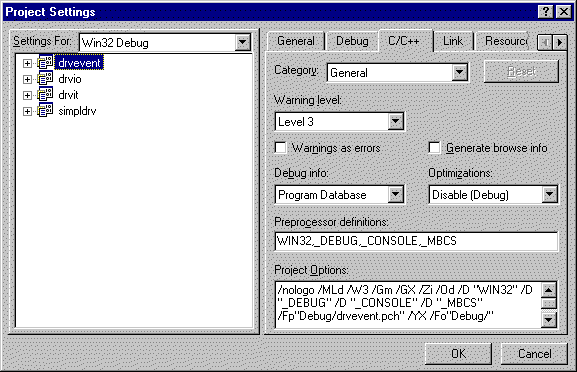Screen dimensions: 577x372
Task: Confirm settings with OK button
Action: pos(459,354)
